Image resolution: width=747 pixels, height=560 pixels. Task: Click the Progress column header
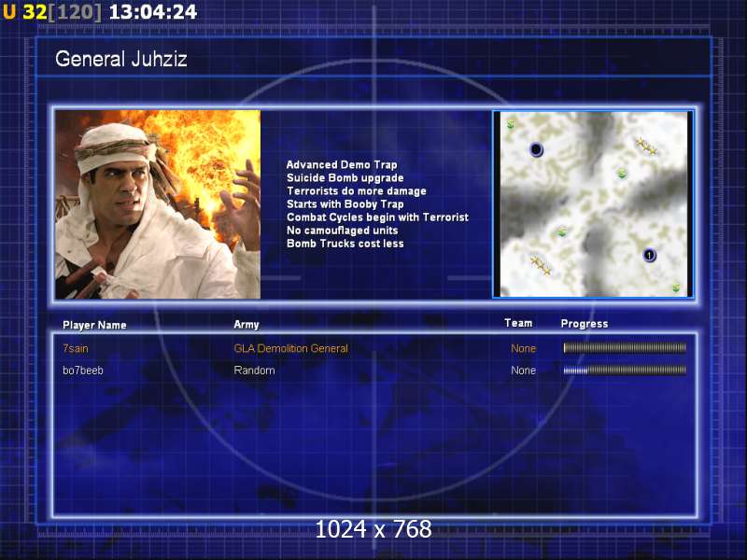pos(585,324)
